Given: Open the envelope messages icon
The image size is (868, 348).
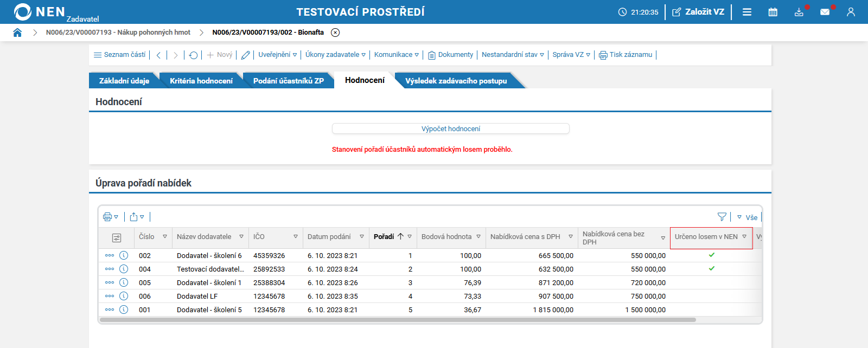Looking at the screenshot, I should pyautogui.click(x=825, y=12).
